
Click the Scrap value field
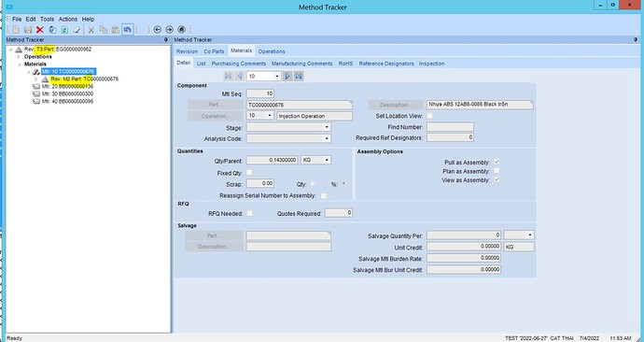(260, 183)
